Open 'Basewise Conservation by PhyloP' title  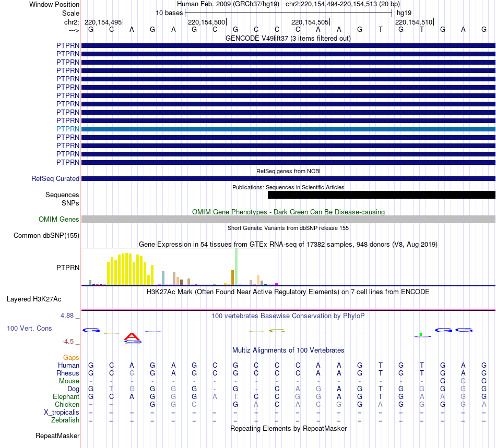tap(288, 316)
